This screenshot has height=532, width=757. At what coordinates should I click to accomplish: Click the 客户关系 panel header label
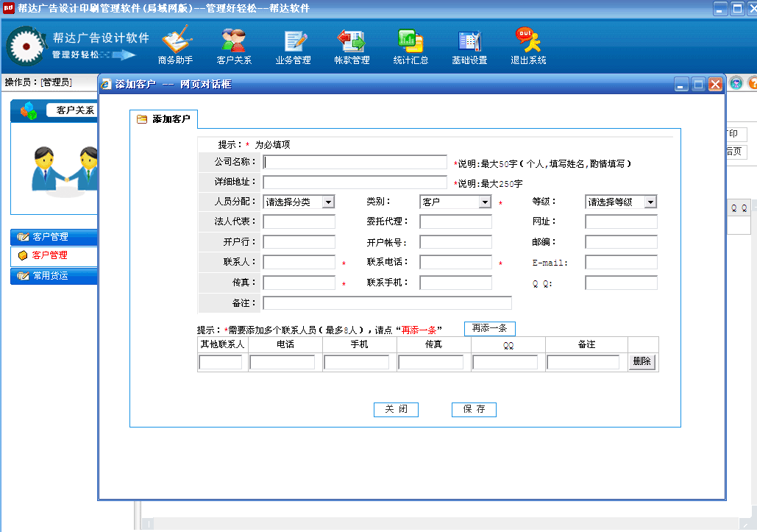coord(75,110)
